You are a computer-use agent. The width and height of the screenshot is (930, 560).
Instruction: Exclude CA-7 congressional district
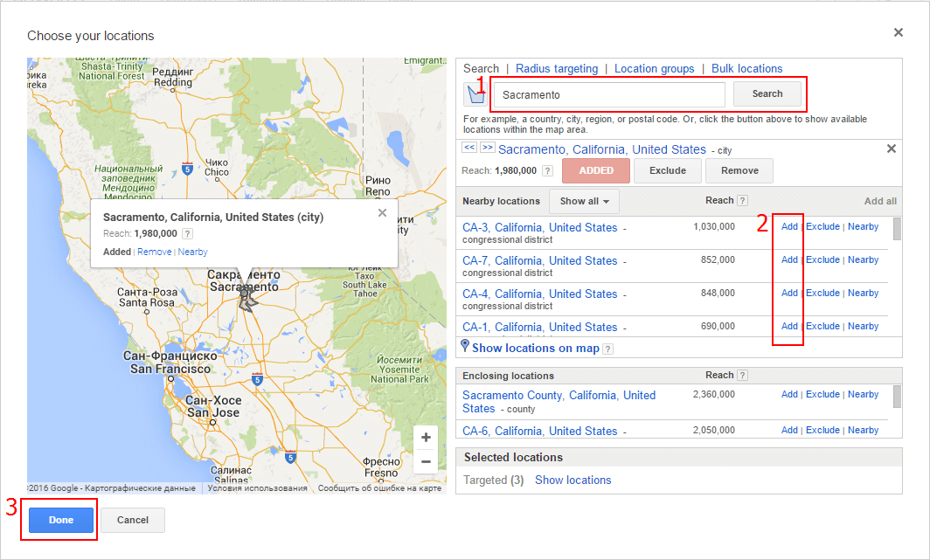[x=822, y=259]
